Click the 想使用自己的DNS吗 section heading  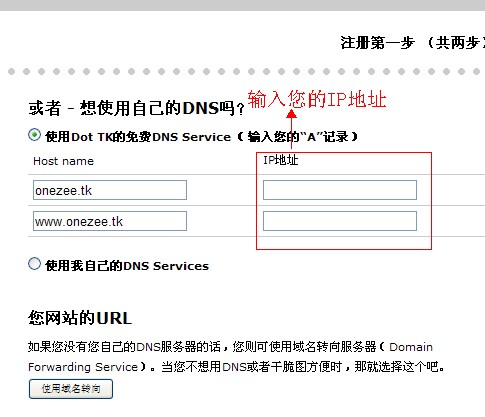(137, 108)
